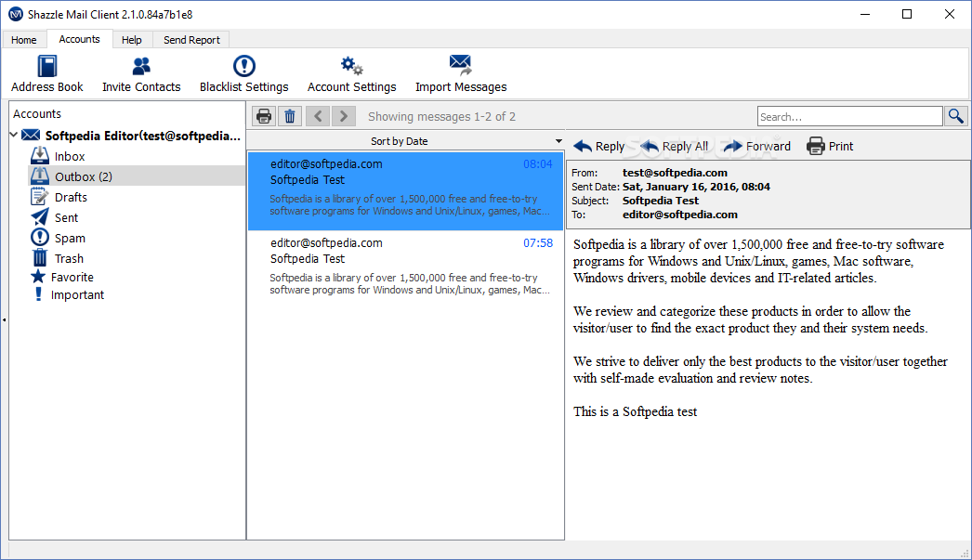Open the Trash folder
Viewport: 972px width, 560px height.
(68, 258)
